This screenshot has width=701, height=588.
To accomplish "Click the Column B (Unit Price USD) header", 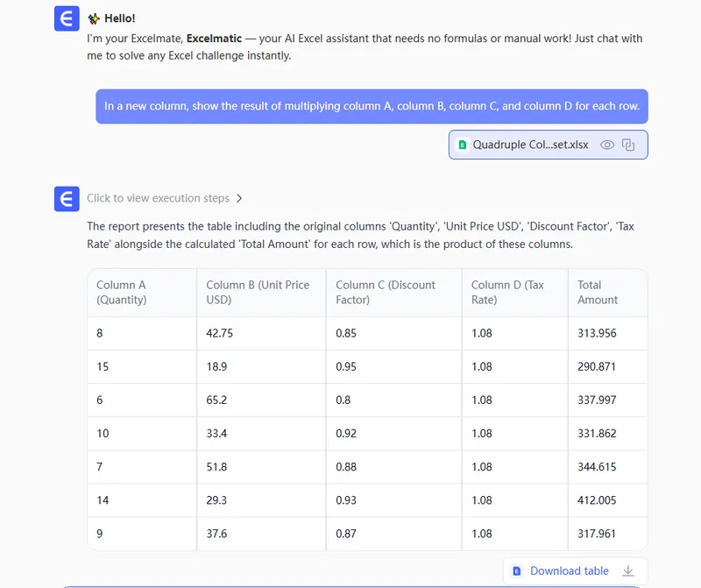I will click(x=258, y=292).
